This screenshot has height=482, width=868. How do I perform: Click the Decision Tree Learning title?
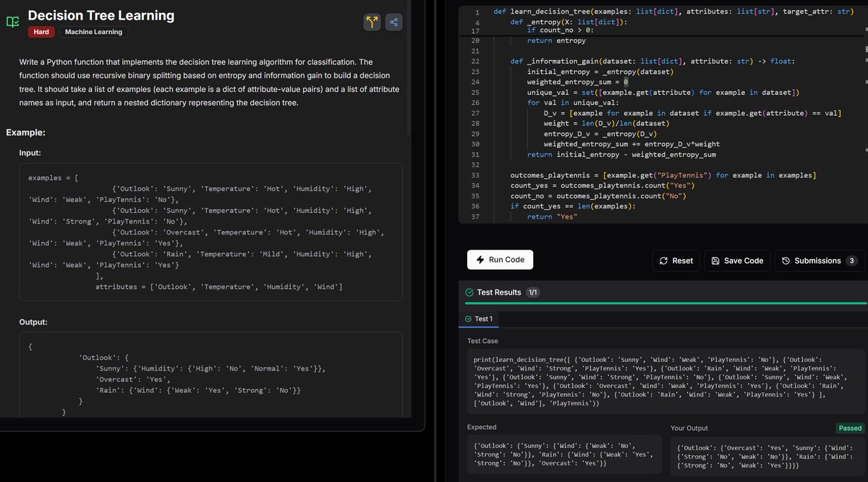point(101,15)
